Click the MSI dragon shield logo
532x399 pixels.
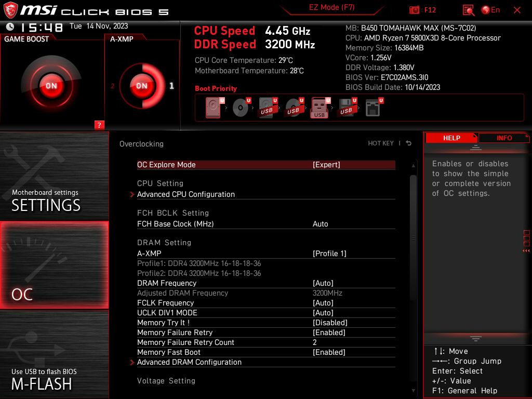[10, 10]
